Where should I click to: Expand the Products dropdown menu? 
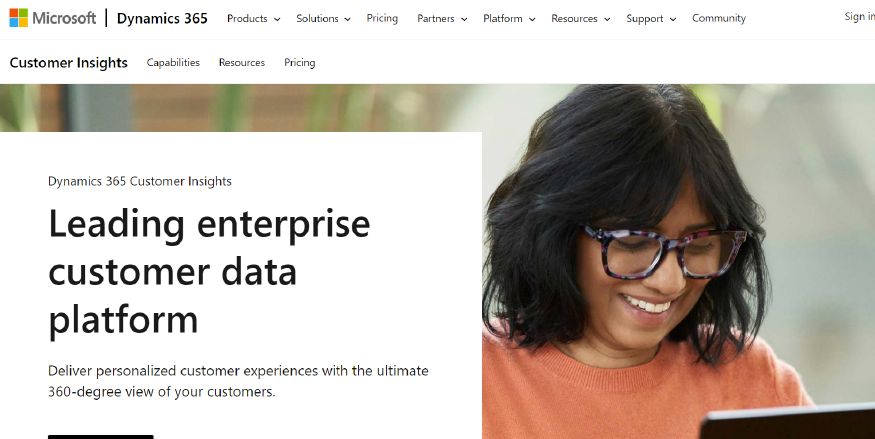tap(253, 18)
